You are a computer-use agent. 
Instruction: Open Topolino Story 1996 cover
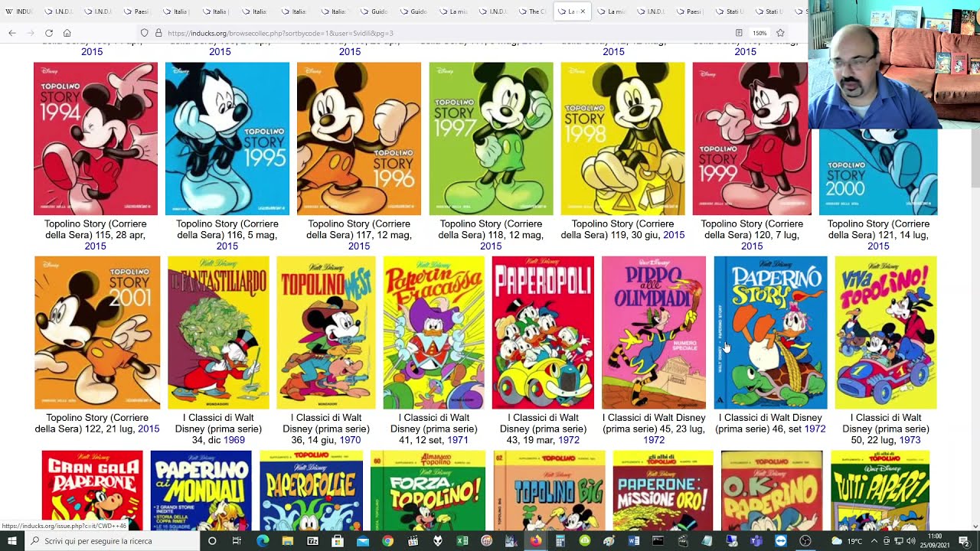[x=359, y=139]
